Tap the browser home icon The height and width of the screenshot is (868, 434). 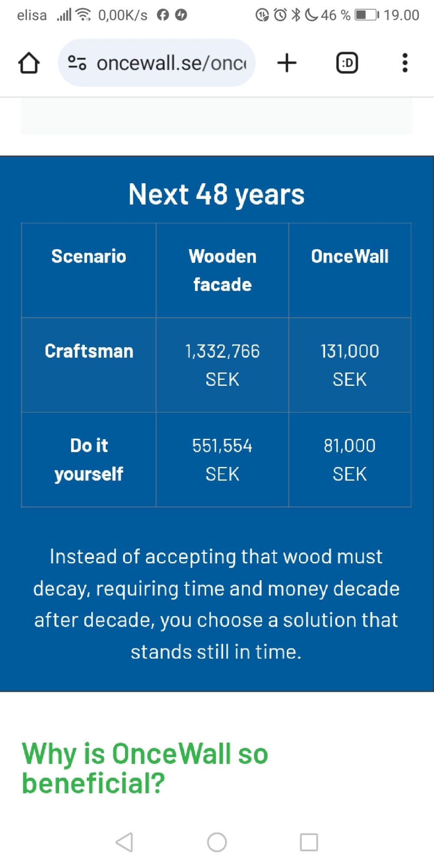pyautogui.click(x=29, y=63)
